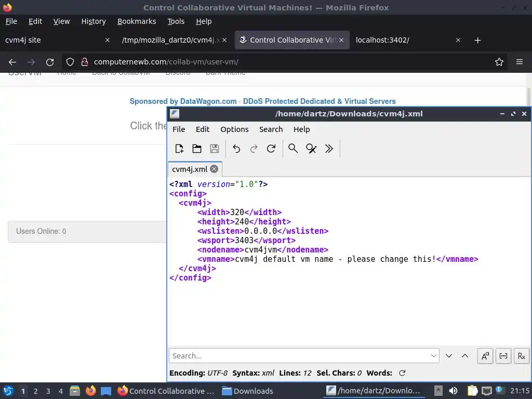
Task: Switch to the cvm4j site tab
Action: [58, 40]
